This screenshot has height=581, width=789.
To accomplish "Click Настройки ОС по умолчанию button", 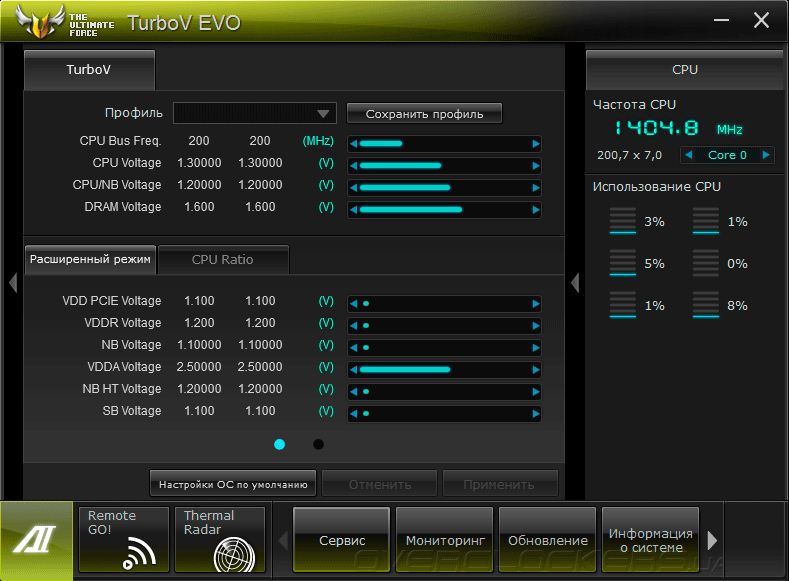I will pyautogui.click(x=233, y=484).
